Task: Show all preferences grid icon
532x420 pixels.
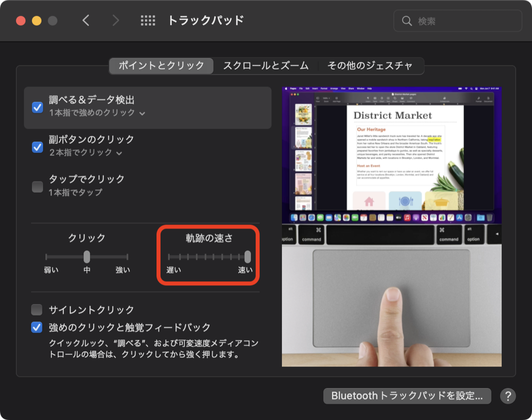Action: (148, 21)
